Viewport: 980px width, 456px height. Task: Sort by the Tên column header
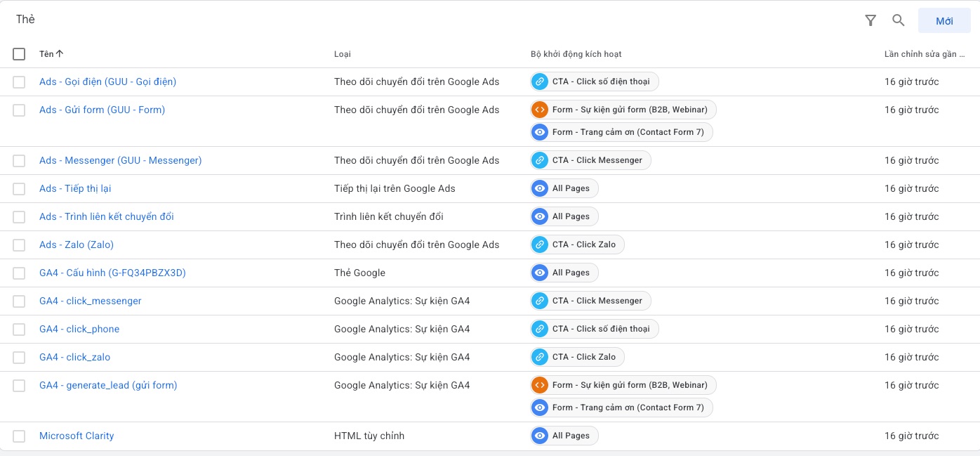pyautogui.click(x=51, y=54)
